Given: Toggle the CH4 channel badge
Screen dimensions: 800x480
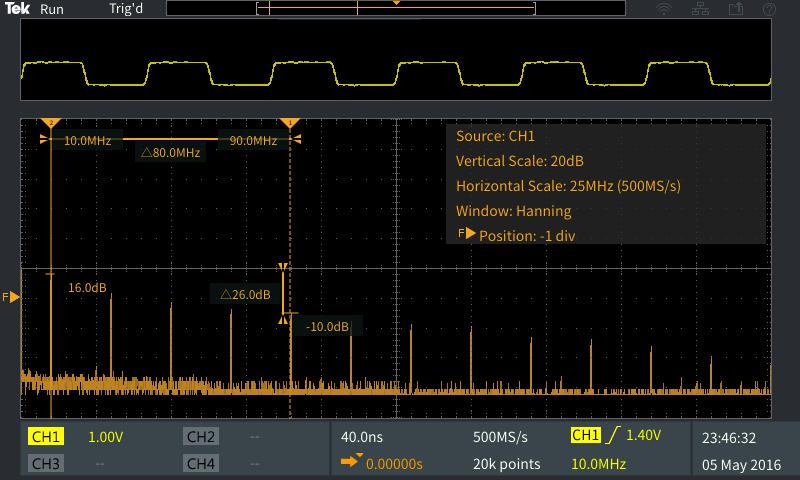Looking at the screenshot, I should point(201,463).
